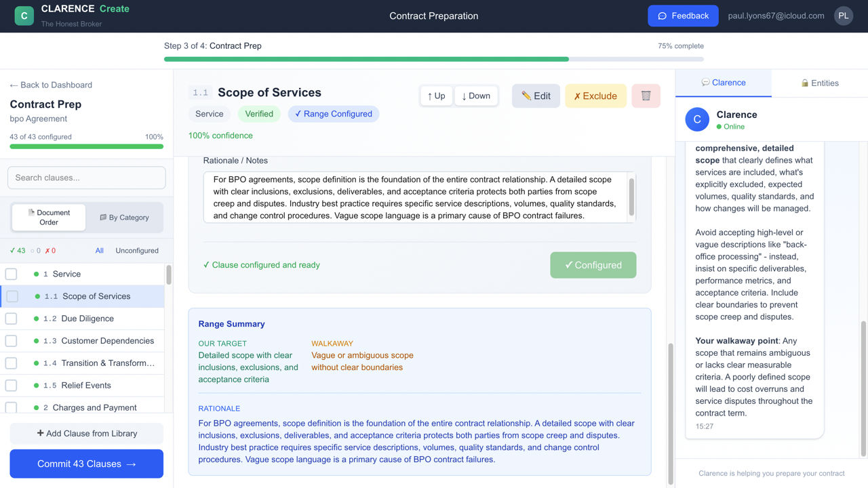Select the checkbox for 1.3 Customer Dependencies
The height and width of the screenshot is (488, 868).
pyautogui.click(x=10, y=341)
